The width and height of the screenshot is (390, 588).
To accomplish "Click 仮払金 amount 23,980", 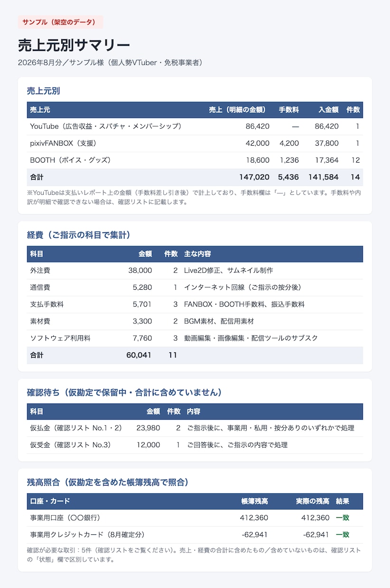I will pos(148,428).
